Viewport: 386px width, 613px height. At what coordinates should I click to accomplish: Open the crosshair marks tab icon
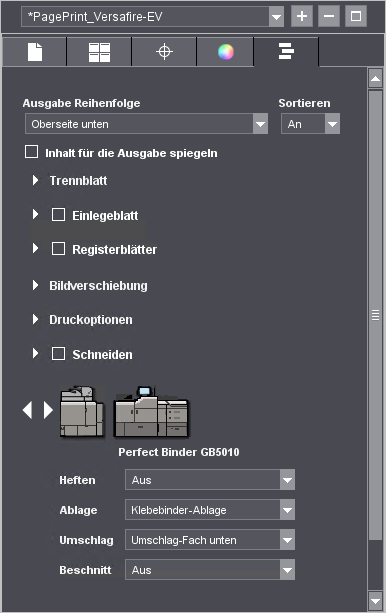(x=164, y=52)
